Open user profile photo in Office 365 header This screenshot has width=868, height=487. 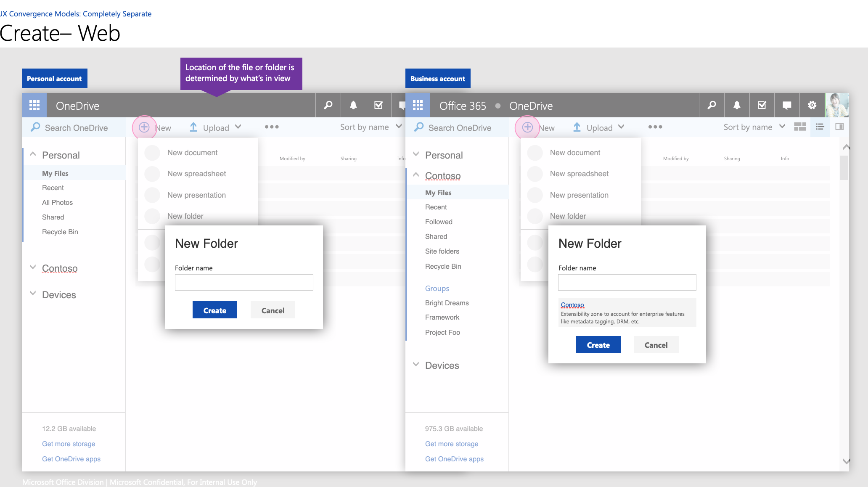[x=837, y=105]
